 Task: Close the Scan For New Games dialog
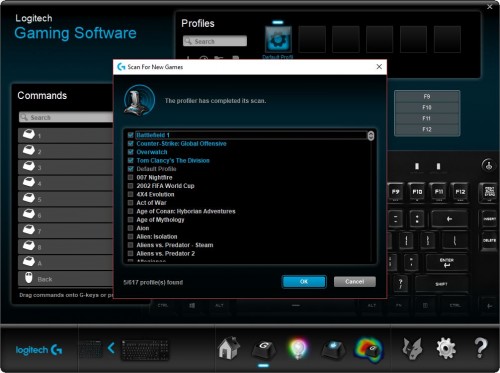[379, 67]
